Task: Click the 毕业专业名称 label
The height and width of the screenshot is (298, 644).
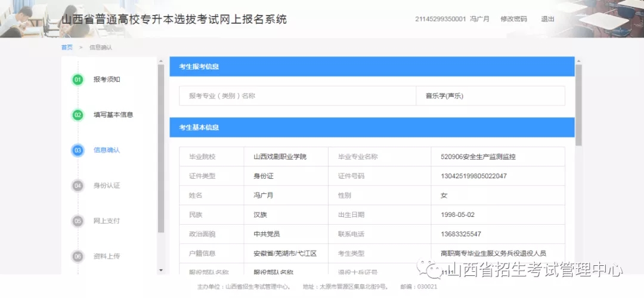Action: 358,157
